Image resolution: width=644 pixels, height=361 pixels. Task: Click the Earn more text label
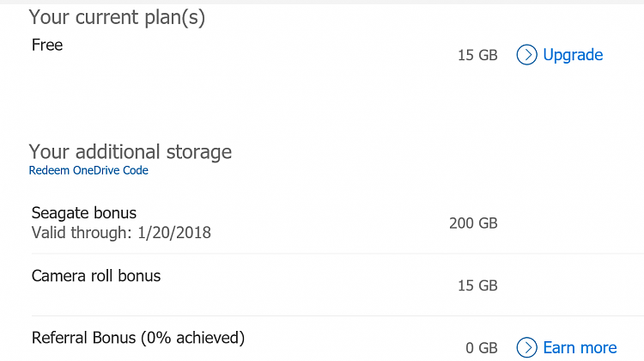pos(580,348)
